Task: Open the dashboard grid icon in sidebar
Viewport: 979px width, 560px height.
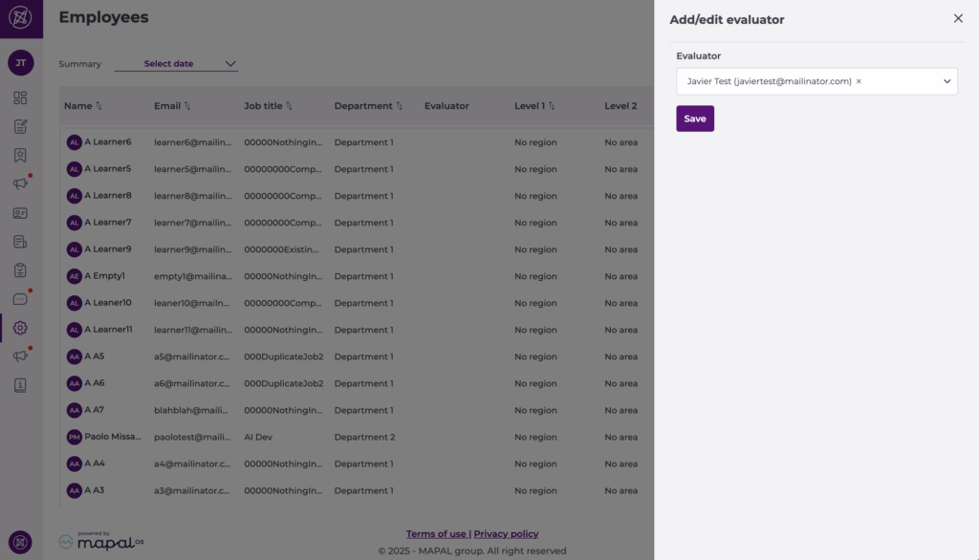Action: [x=20, y=97]
